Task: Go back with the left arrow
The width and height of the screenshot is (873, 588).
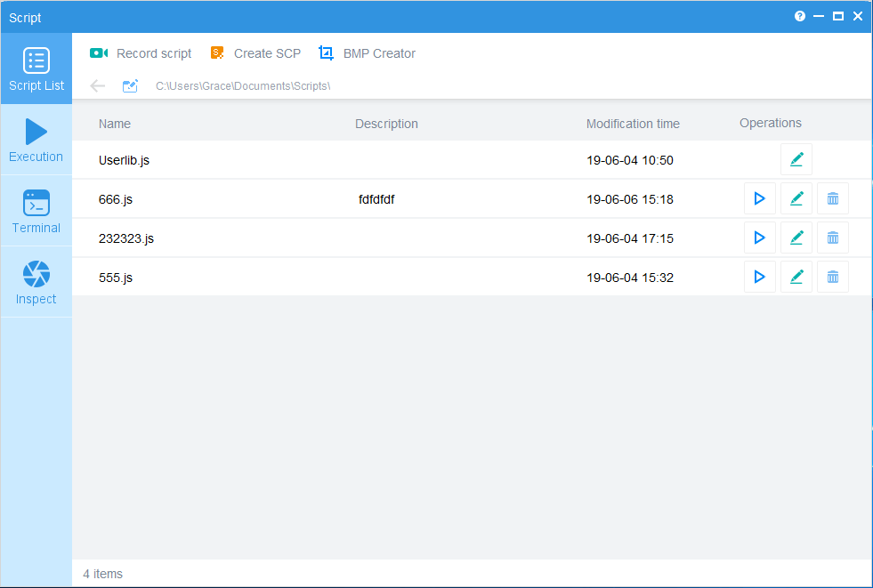Action: pos(97,85)
